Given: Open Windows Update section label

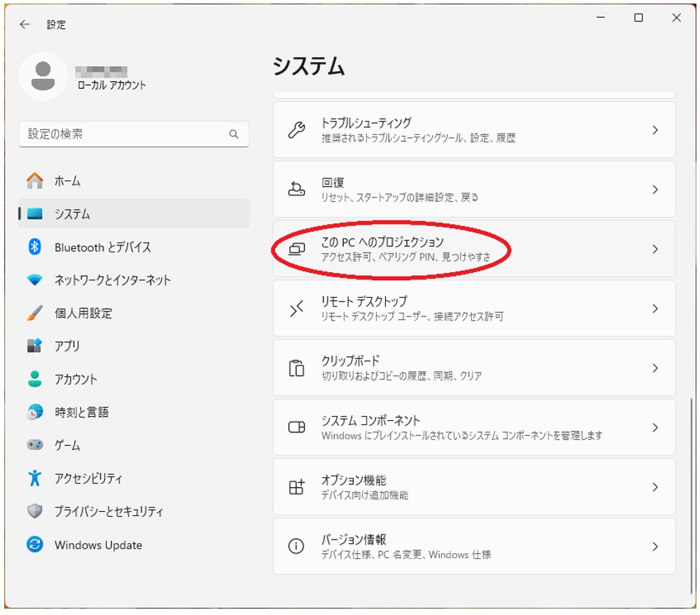Looking at the screenshot, I should [98, 545].
